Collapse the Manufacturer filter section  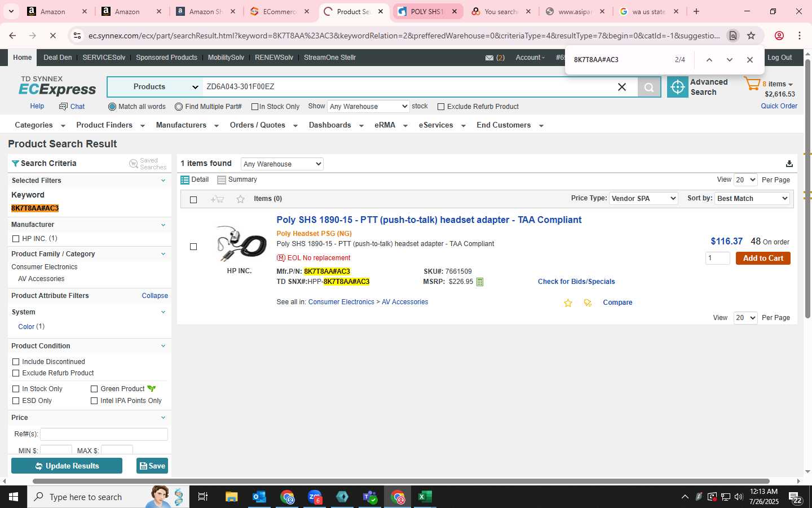[163, 225]
